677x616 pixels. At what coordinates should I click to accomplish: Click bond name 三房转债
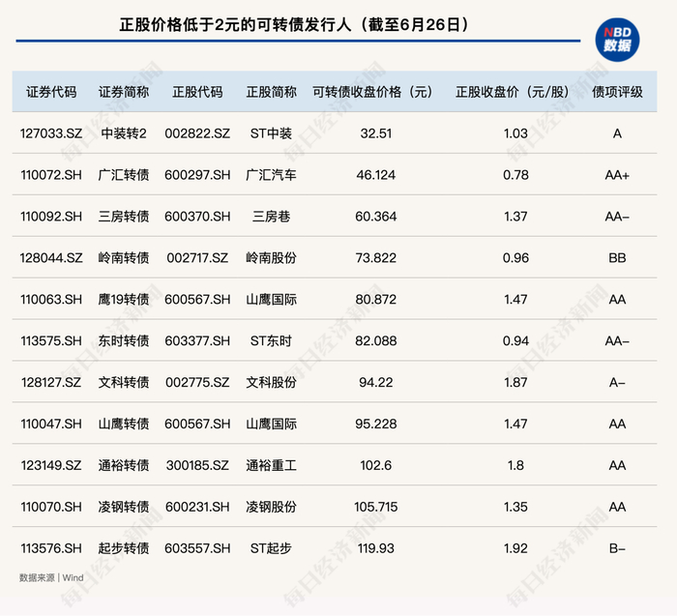point(124,217)
